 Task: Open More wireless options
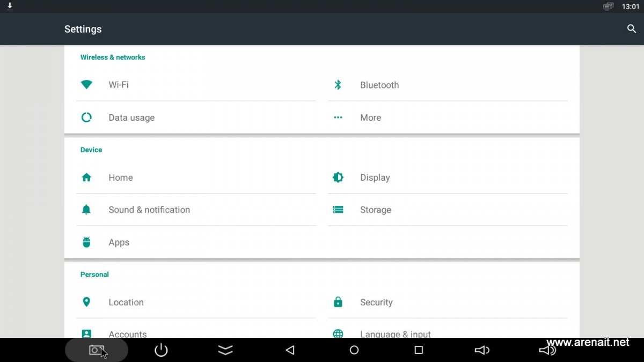click(x=370, y=117)
